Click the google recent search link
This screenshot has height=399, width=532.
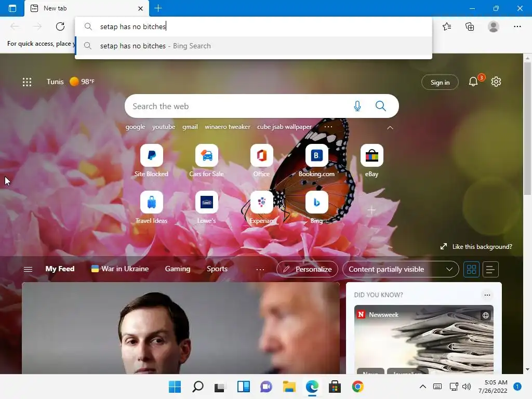coord(135,127)
